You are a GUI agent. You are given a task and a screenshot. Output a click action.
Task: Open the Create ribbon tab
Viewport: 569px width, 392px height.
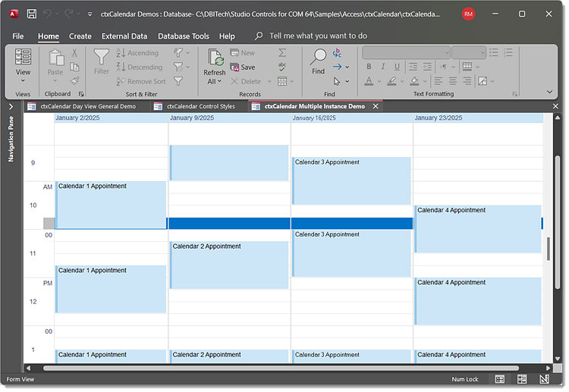(80, 36)
